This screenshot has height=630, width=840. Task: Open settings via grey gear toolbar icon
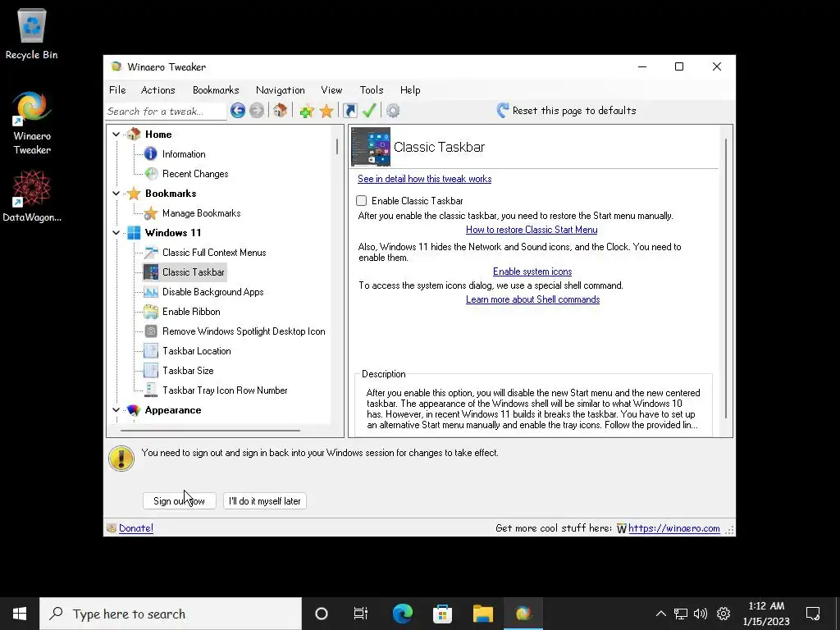[393, 111]
